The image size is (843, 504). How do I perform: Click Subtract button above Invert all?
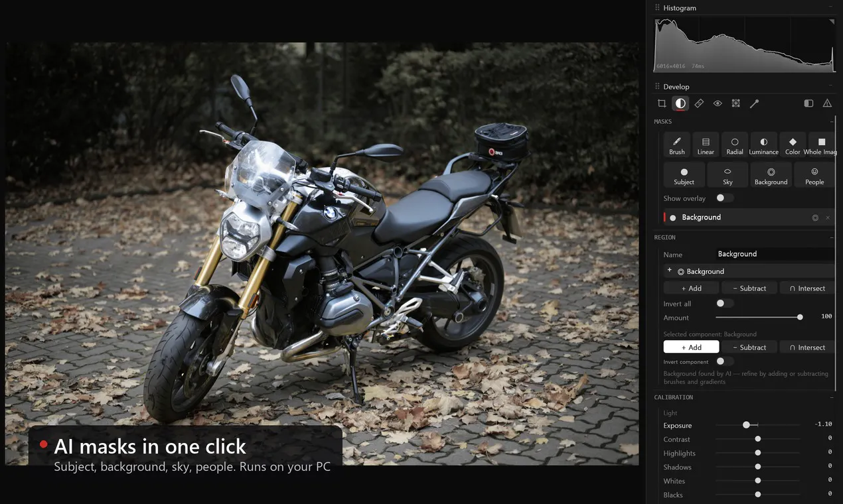pyautogui.click(x=748, y=288)
